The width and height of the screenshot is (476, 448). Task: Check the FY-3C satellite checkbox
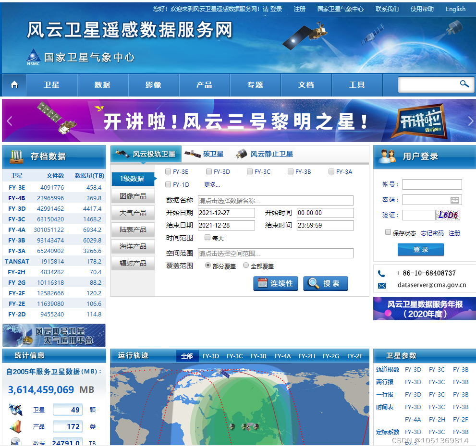click(250, 171)
